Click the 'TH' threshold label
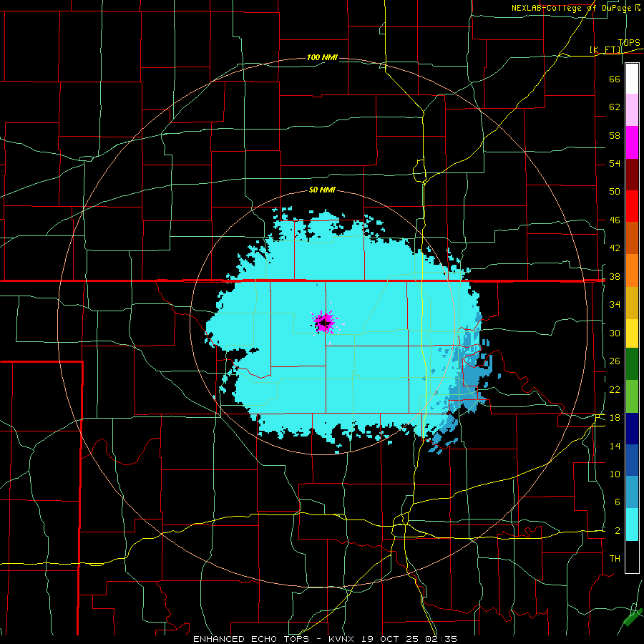Image resolution: width=644 pixels, height=644 pixels. point(615,559)
